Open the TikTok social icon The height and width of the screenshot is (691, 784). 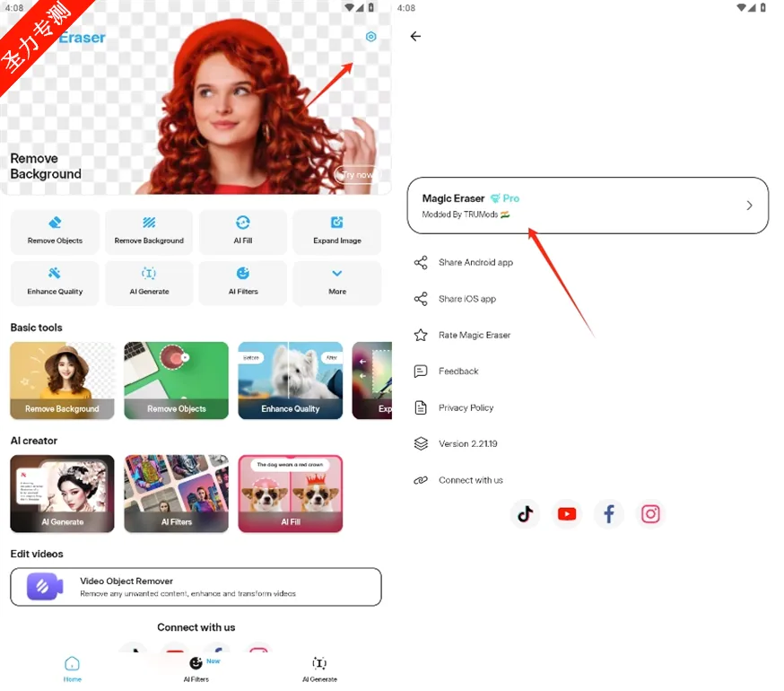525,514
